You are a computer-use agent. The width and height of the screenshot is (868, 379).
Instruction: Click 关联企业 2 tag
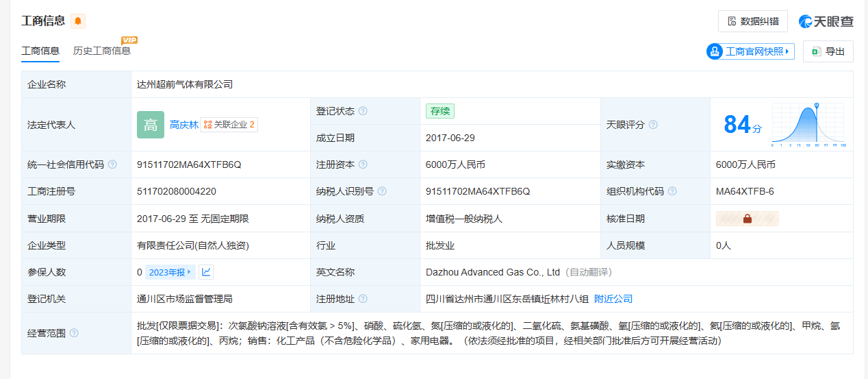tap(229, 125)
